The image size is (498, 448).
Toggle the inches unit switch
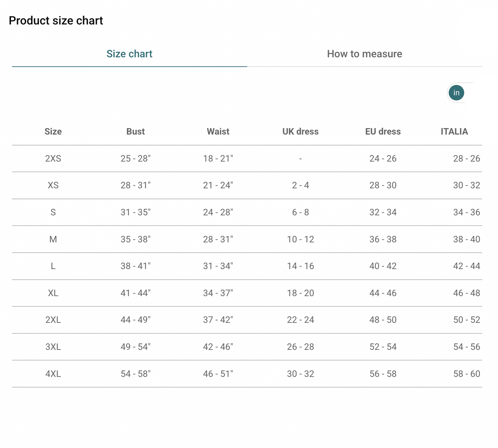(x=457, y=93)
